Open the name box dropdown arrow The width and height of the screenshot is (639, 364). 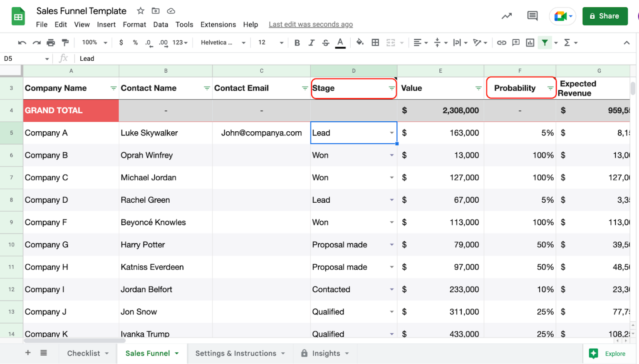pyautogui.click(x=47, y=59)
